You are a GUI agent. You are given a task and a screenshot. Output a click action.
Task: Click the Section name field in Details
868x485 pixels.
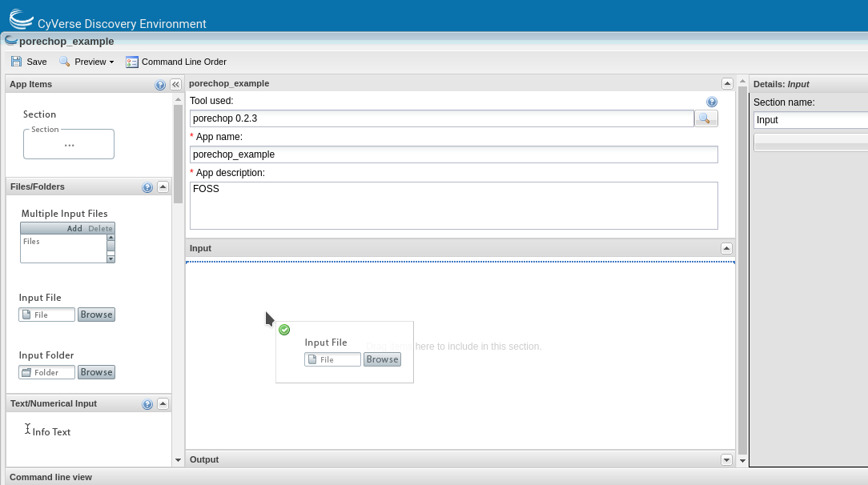[810, 120]
